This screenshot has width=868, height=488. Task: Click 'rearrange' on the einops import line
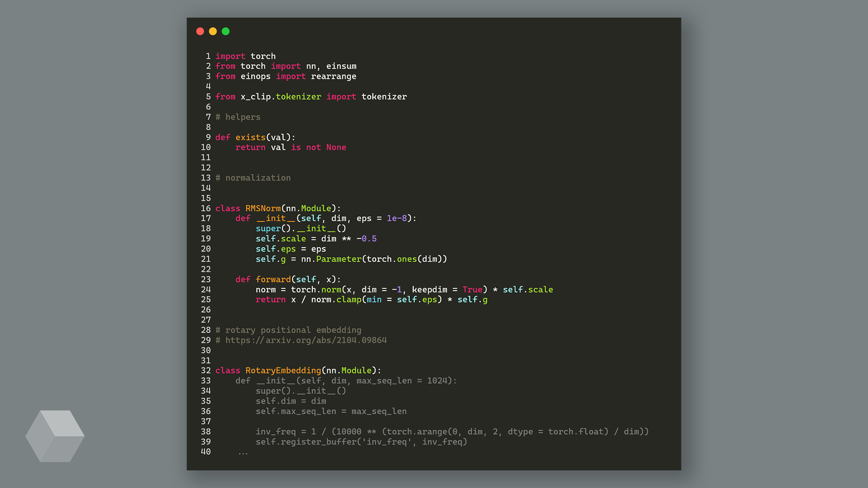pyautogui.click(x=334, y=76)
